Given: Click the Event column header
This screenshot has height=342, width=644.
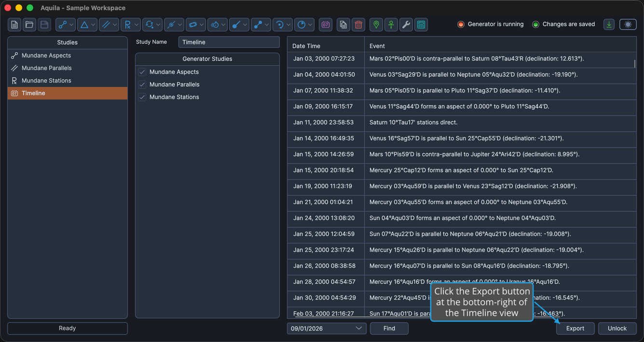Looking at the screenshot, I should tap(500, 46).
